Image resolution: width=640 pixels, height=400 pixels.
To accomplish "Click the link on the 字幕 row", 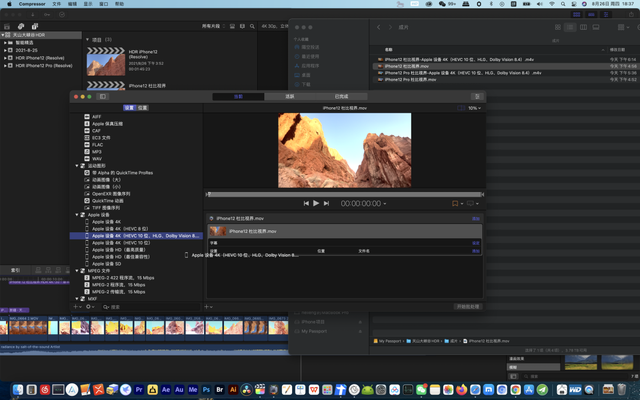I will (x=476, y=243).
